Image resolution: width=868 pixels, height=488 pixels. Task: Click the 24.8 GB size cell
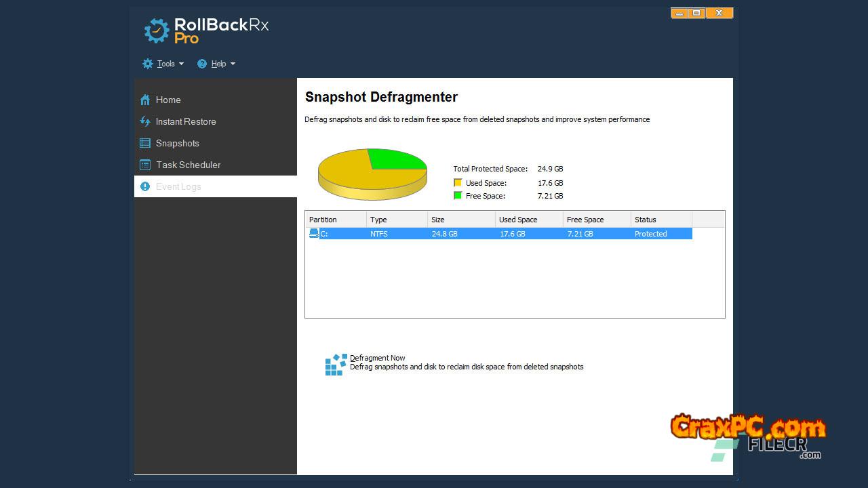point(444,234)
